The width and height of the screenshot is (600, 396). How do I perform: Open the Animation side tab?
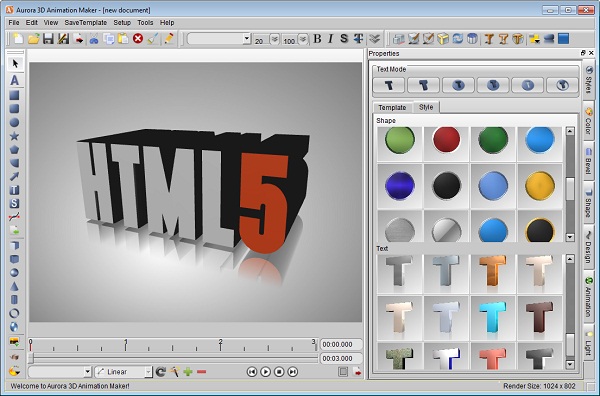[588, 297]
